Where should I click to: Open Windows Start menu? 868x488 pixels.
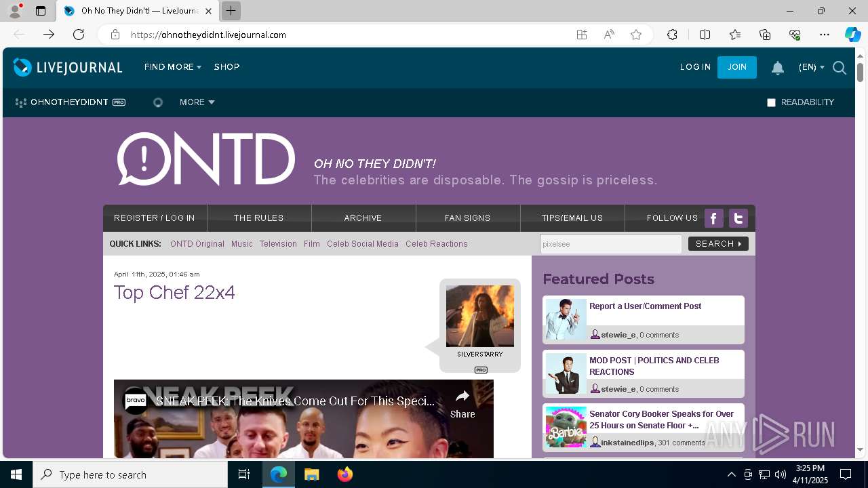16,474
